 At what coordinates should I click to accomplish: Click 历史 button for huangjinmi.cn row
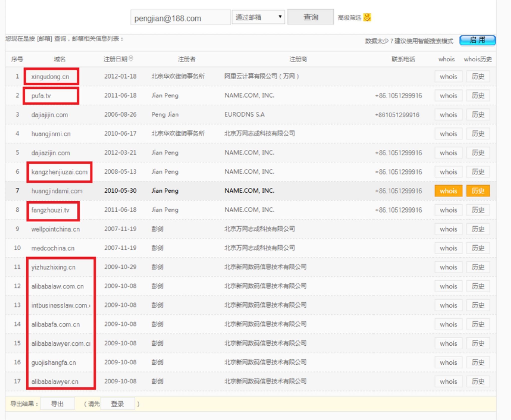(478, 134)
